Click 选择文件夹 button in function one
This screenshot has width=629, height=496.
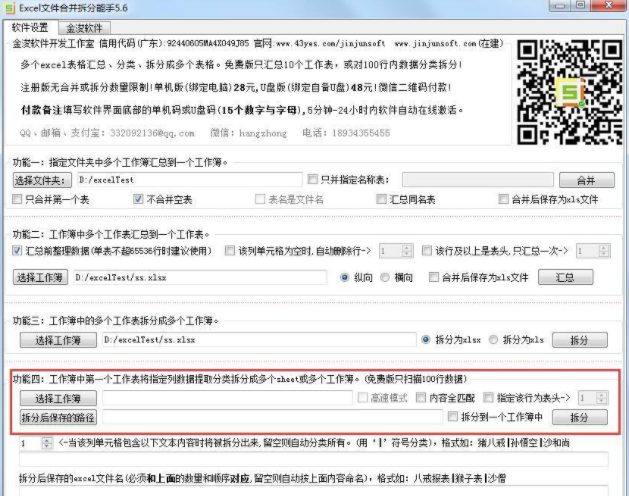(x=42, y=180)
